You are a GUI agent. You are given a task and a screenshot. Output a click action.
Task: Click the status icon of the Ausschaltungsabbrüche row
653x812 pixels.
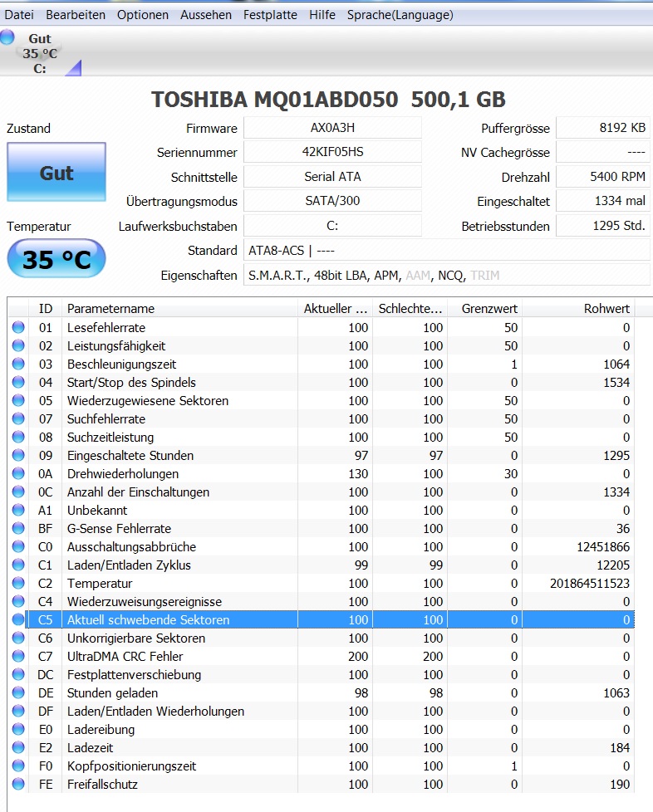point(18,546)
